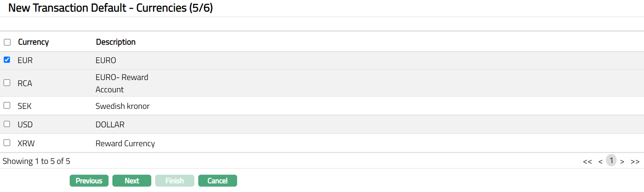Click the Previous wizard button

[89, 181]
